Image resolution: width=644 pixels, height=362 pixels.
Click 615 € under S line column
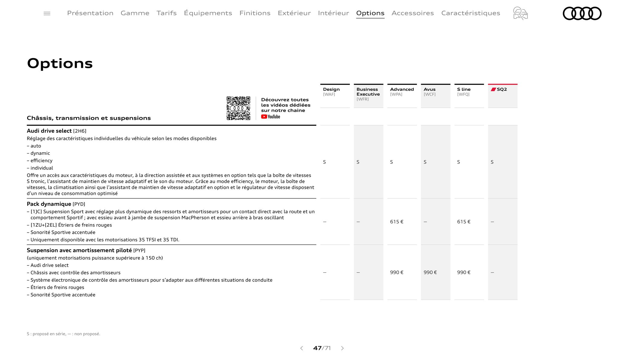coord(464,222)
